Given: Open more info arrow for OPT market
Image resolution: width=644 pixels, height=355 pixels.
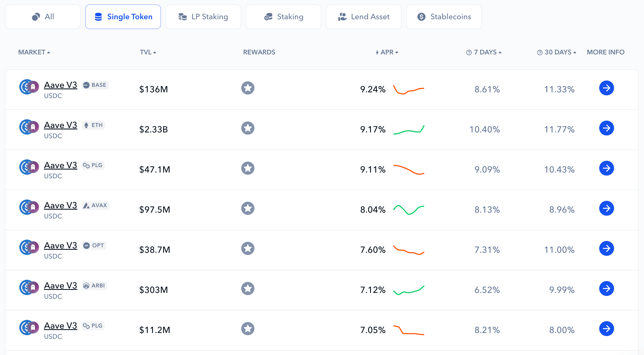Looking at the screenshot, I should tap(607, 248).
